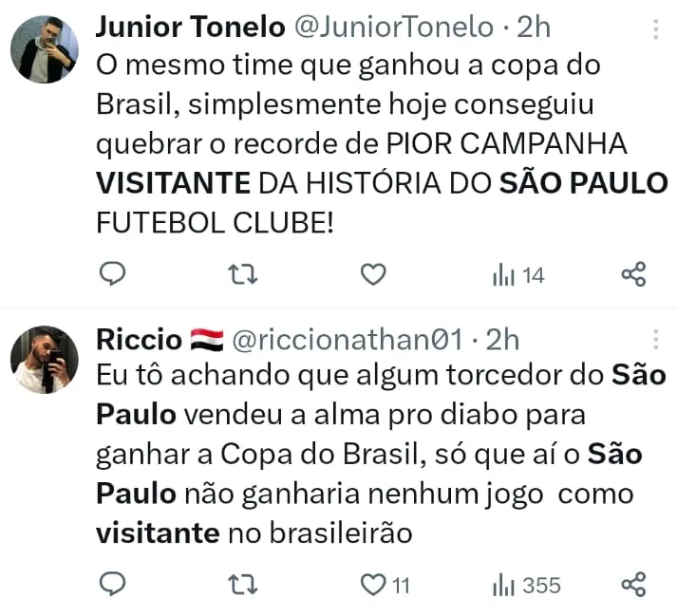View analytics showing 355 views

point(526,585)
